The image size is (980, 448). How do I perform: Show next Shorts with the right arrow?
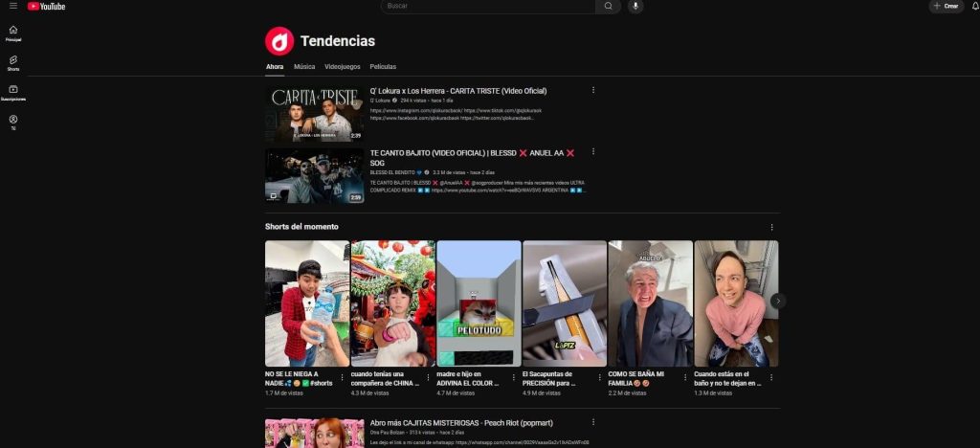[778, 302]
